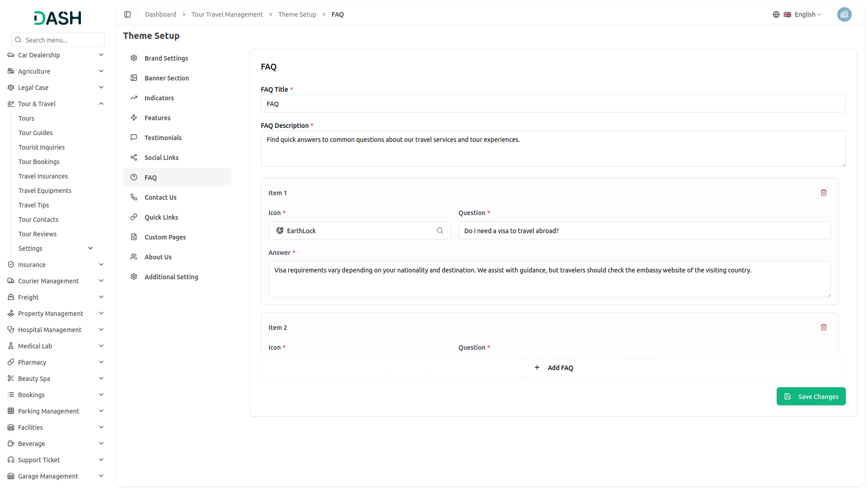The height and width of the screenshot is (488, 868).
Task: Expand the Hospital Management menu
Action: (101, 330)
